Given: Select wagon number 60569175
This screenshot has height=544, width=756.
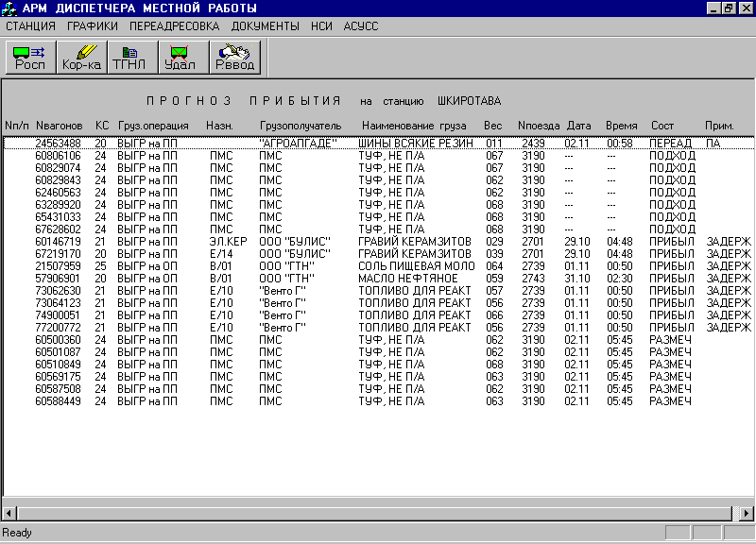Looking at the screenshot, I should (x=58, y=377).
